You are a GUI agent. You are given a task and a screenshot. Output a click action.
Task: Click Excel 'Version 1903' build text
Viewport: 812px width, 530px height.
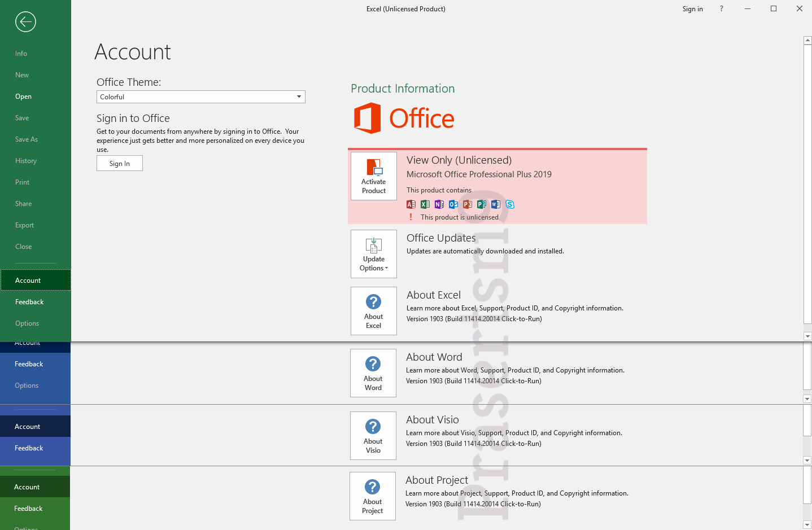point(474,319)
